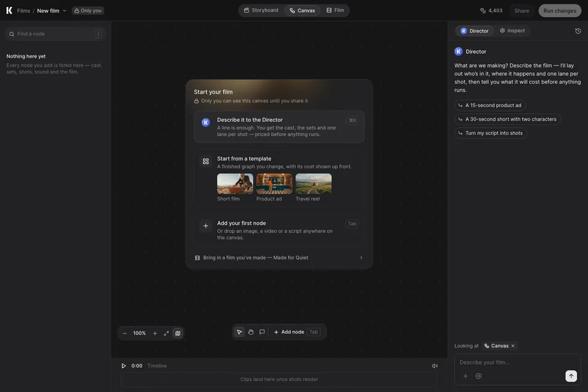Switch to the Film view

click(335, 10)
